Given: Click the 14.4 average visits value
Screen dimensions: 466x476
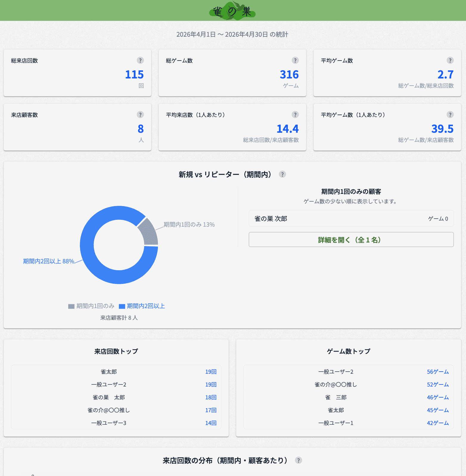Looking at the screenshot, I should (x=288, y=129).
